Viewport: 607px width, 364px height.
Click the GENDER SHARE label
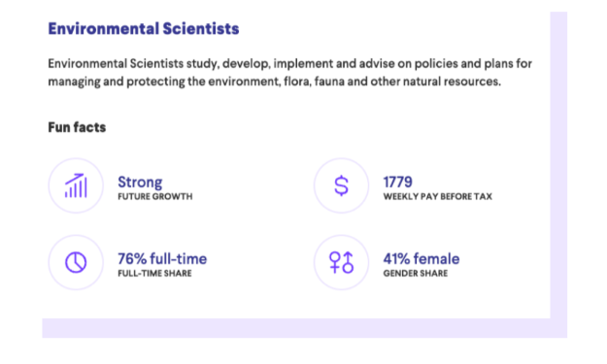click(x=416, y=273)
